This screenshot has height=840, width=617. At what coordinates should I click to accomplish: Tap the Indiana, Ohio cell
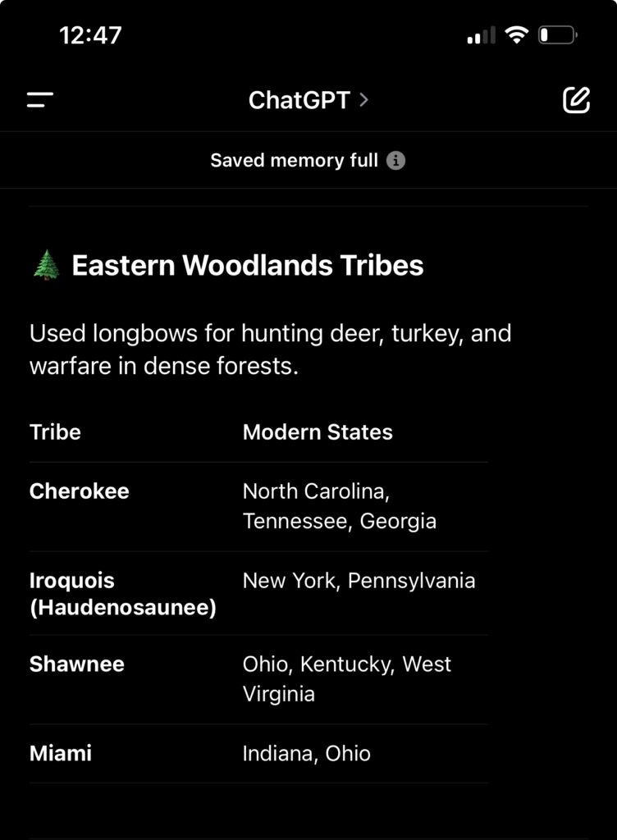point(306,753)
